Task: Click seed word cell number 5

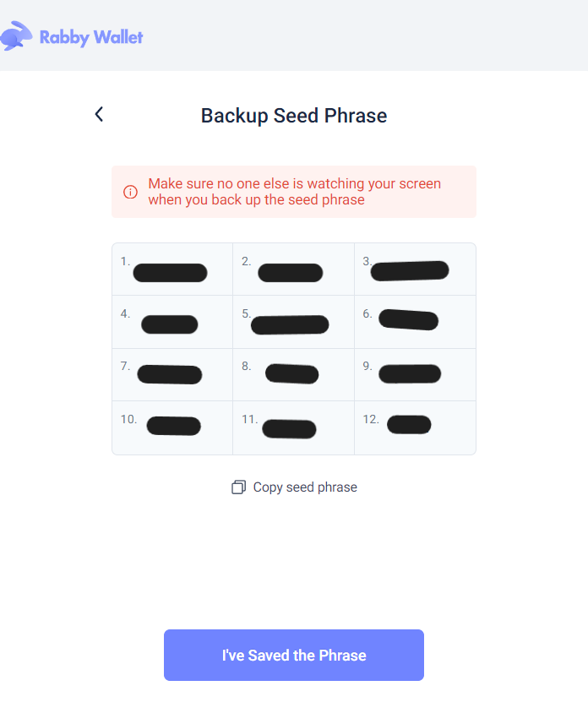Action: pyautogui.click(x=293, y=323)
